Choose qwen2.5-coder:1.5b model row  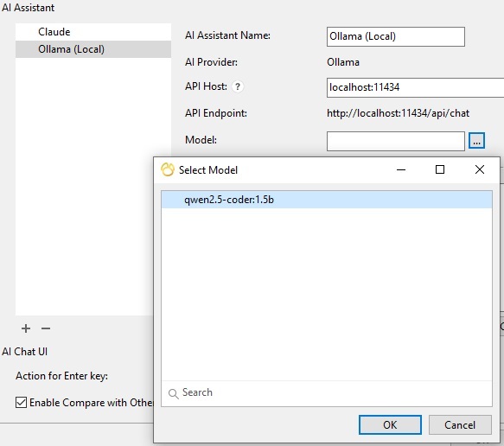tap(327, 200)
